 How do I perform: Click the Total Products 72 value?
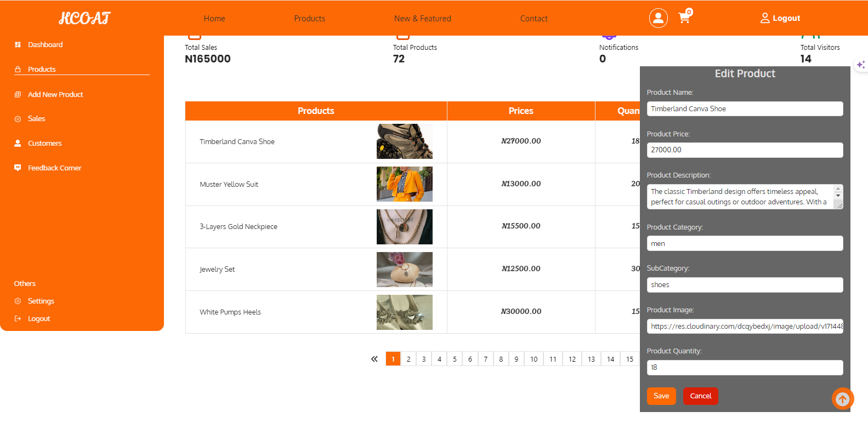pos(399,59)
